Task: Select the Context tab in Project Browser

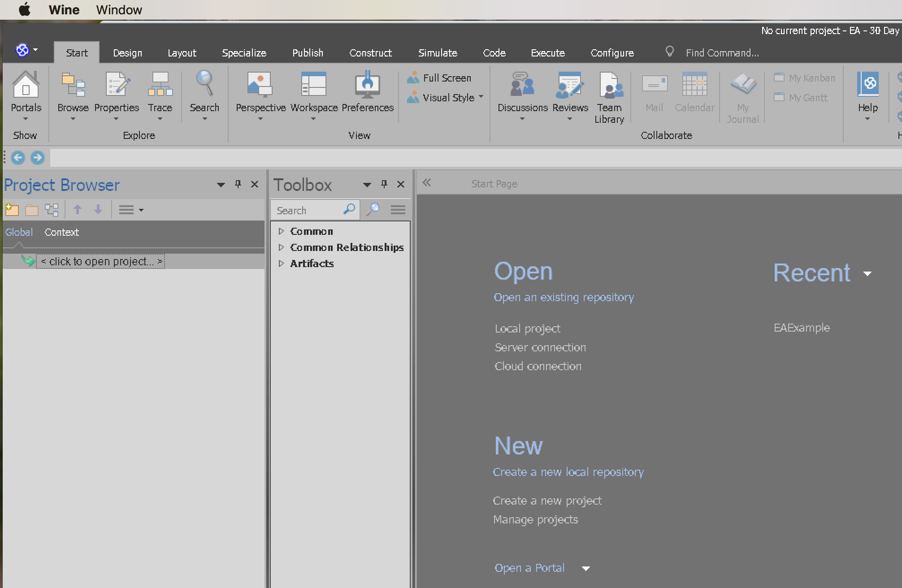Action: point(61,232)
